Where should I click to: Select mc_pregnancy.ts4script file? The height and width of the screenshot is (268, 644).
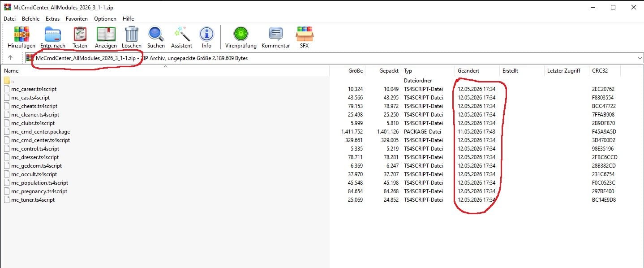39,191
